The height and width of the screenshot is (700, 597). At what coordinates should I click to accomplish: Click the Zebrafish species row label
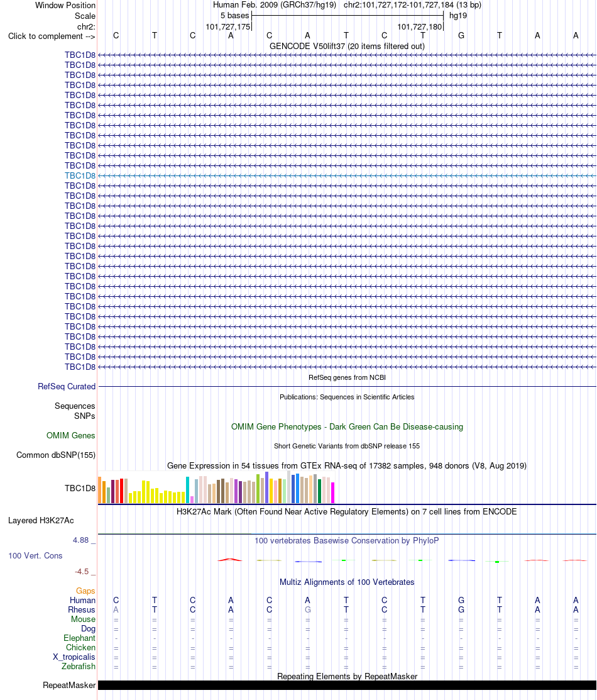(79, 667)
